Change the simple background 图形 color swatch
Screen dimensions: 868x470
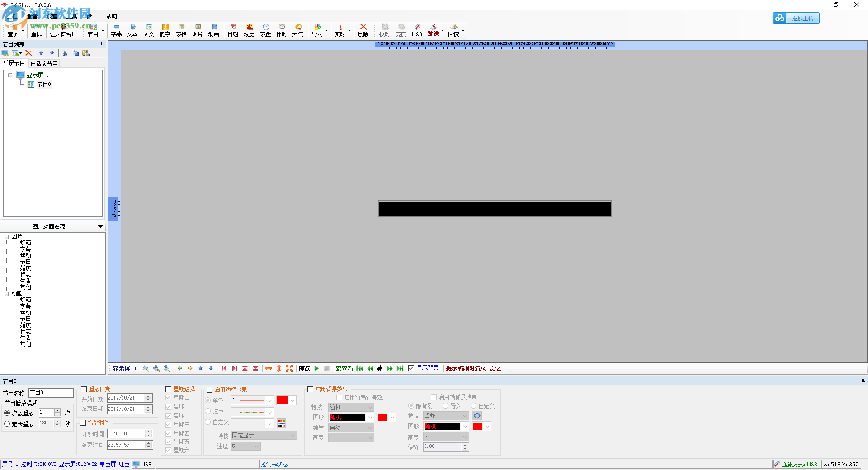click(x=382, y=417)
